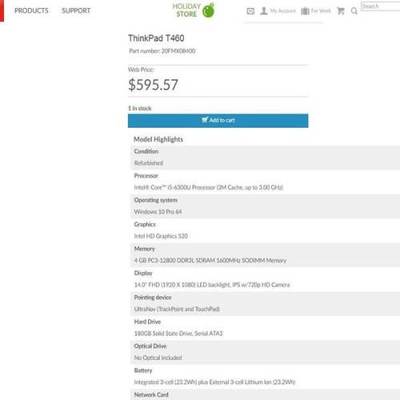Select the Hard Drive specification row
The height and width of the screenshot is (400, 400).
click(x=265, y=328)
